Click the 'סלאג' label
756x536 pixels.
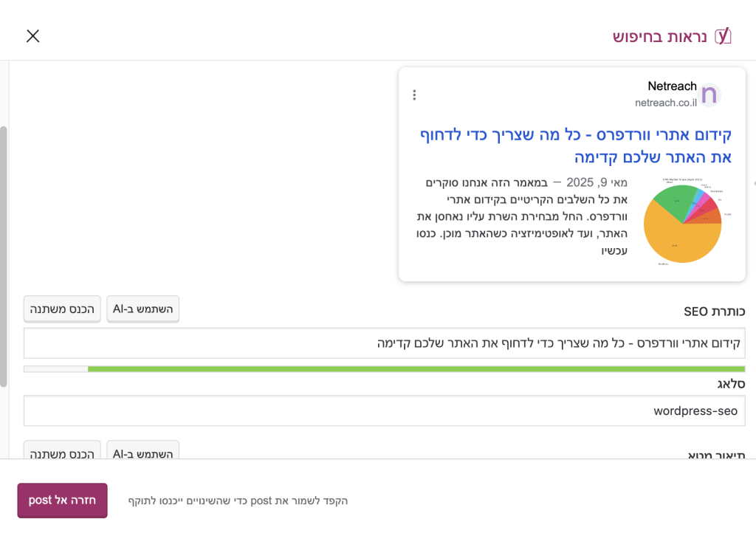pos(731,384)
